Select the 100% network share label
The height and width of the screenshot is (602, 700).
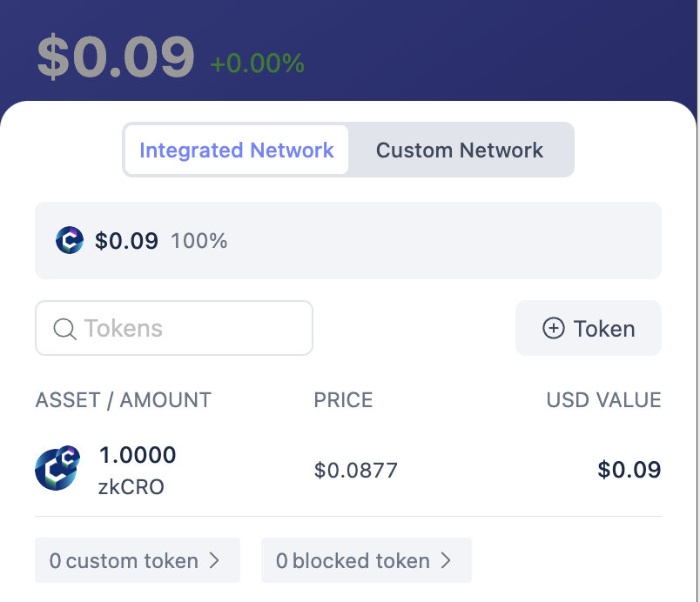[x=199, y=241]
